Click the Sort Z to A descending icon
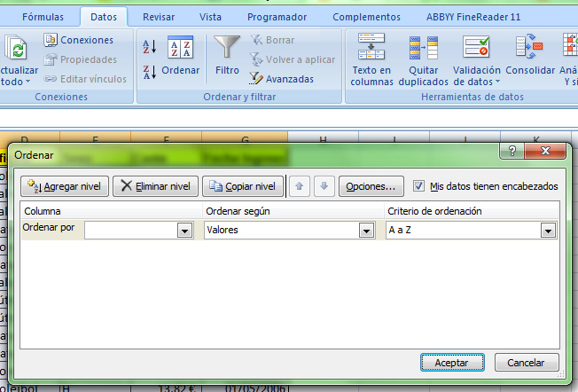The height and width of the screenshot is (392, 578). pos(149,72)
